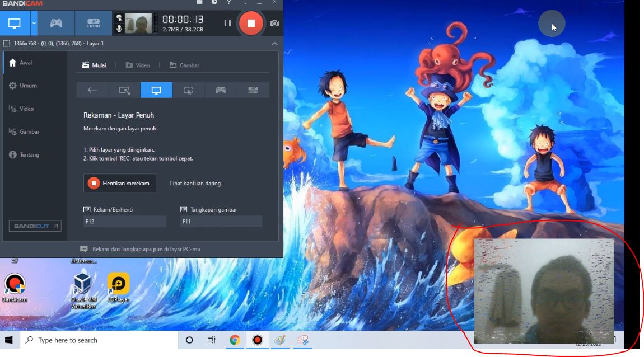Select the game mode button in the mode row
Viewport: 644px width, 357px height.
pyautogui.click(x=221, y=90)
